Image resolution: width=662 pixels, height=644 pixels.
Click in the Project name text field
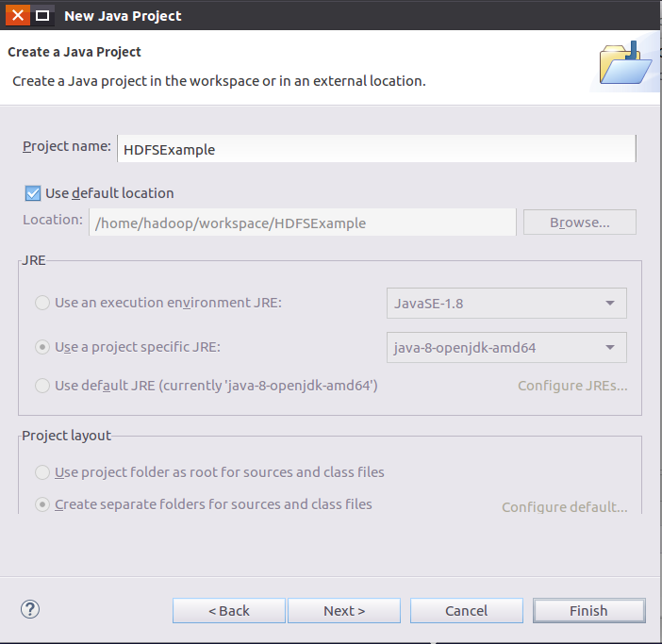pyautogui.click(x=376, y=149)
